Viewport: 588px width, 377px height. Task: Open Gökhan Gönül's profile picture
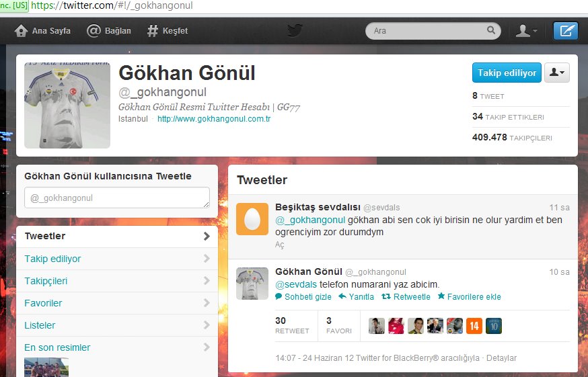pyautogui.click(x=67, y=106)
